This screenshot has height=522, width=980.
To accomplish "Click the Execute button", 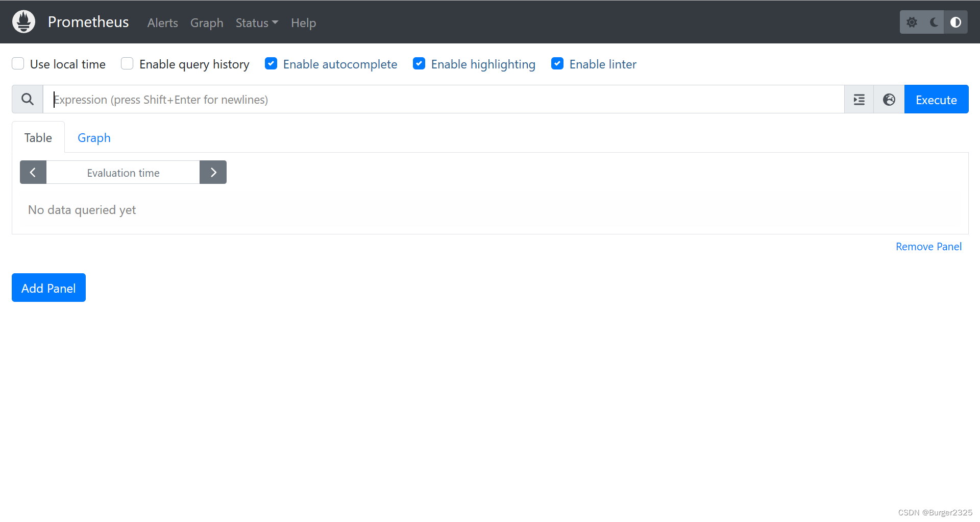I will coord(936,100).
